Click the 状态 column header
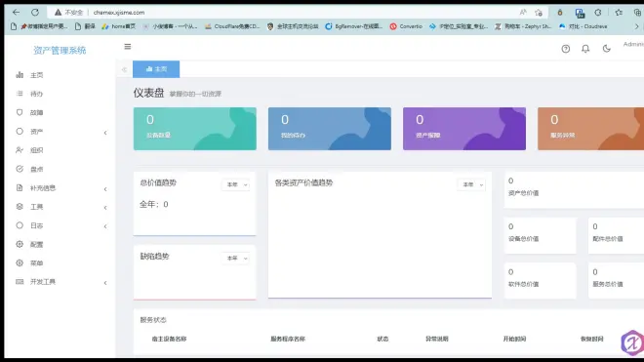Screen dimensions: 644x362 pyautogui.click(x=382, y=339)
